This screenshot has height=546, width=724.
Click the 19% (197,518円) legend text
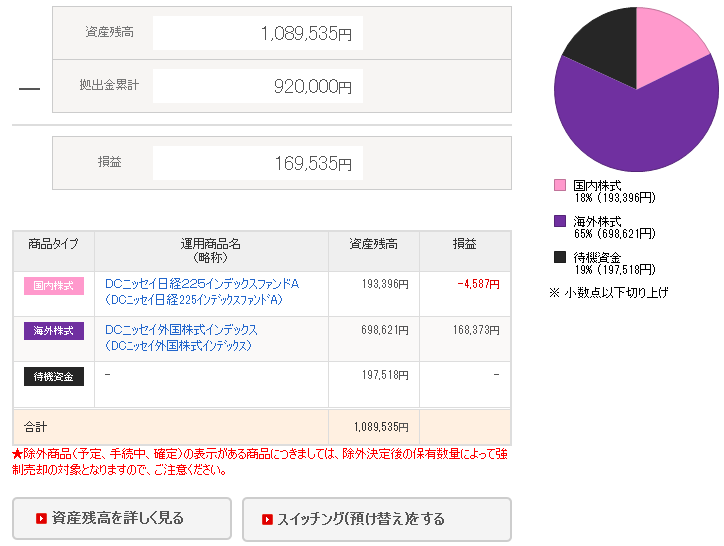click(615, 270)
